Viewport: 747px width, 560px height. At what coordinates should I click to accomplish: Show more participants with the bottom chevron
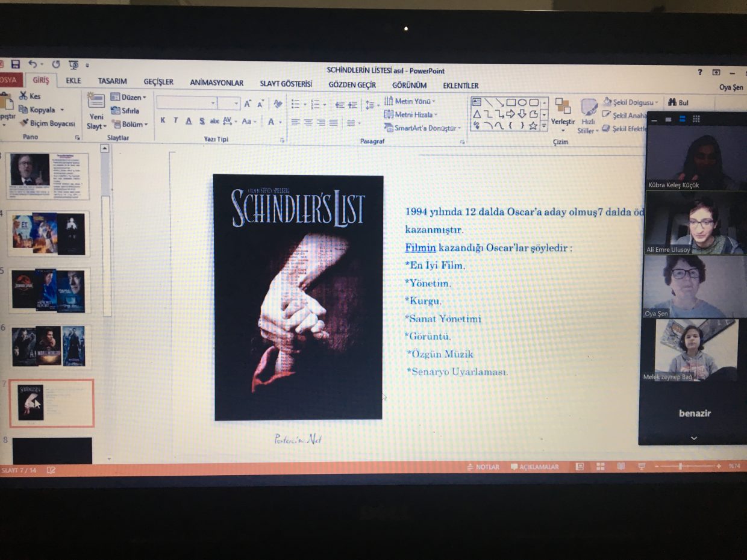[x=694, y=438]
